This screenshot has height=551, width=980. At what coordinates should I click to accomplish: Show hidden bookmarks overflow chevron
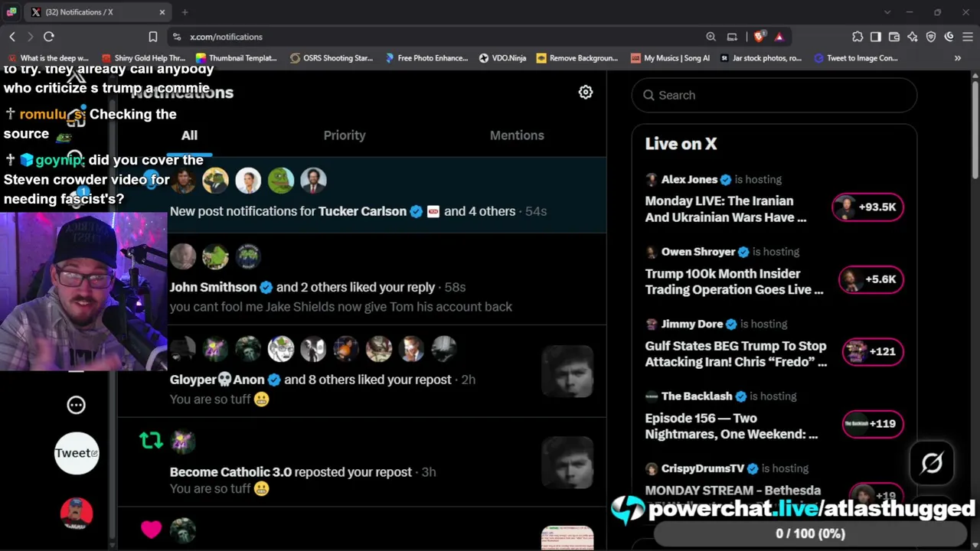(x=958, y=58)
